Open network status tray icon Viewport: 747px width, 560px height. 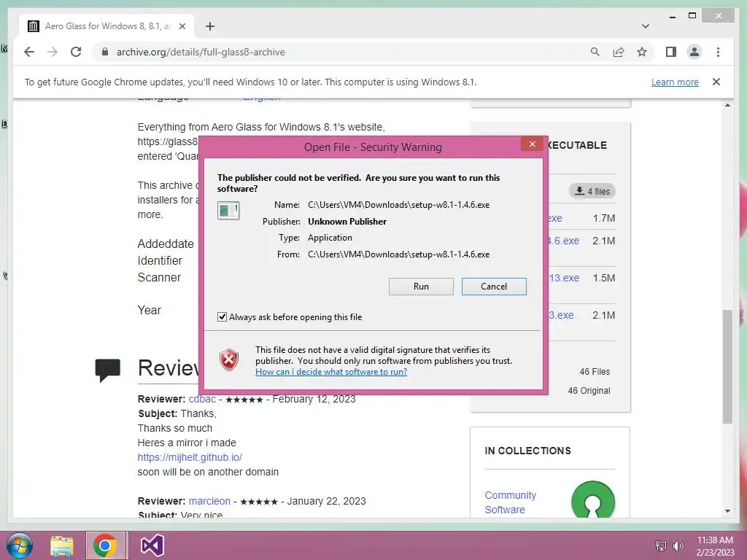click(x=661, y=545)
